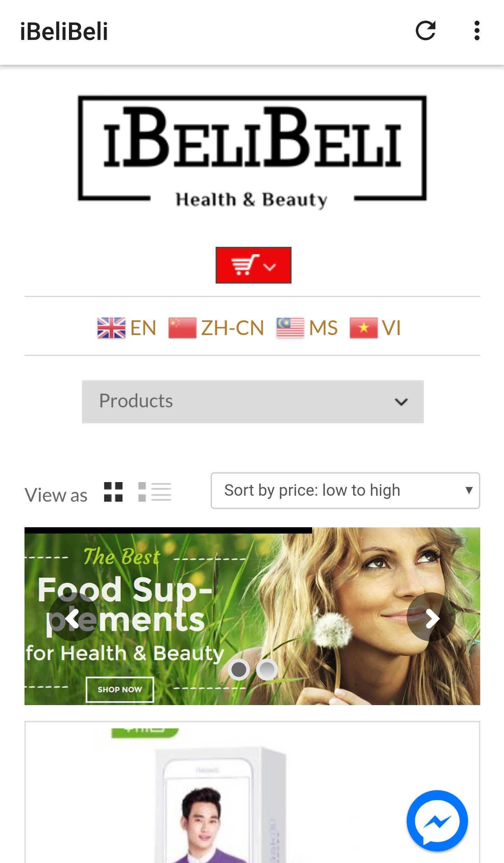The width and height of the screenshot is (504, 863).
Task: Select the second carousel dot indicator
Action: tap(267, 670)
